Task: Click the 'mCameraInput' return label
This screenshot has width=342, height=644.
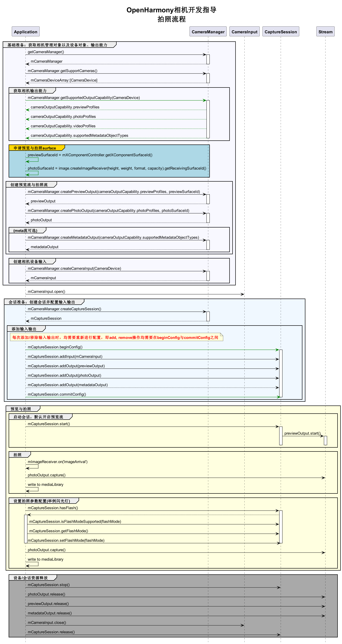Action: click(43, 278)
